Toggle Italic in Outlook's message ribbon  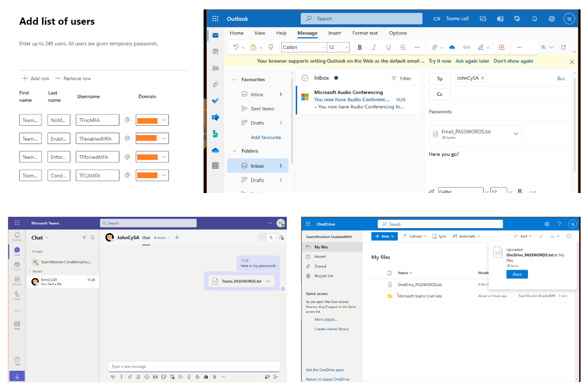tap(374, 47)
